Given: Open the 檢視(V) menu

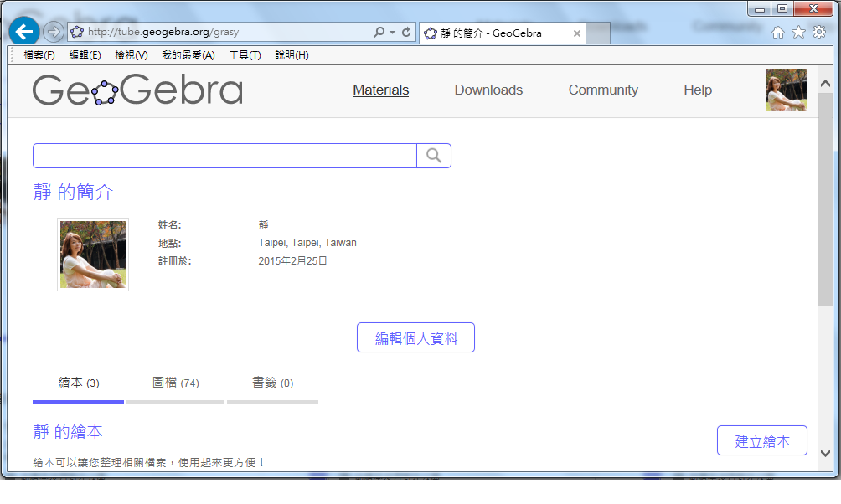Looking at the screenshot, I should 132,55.
